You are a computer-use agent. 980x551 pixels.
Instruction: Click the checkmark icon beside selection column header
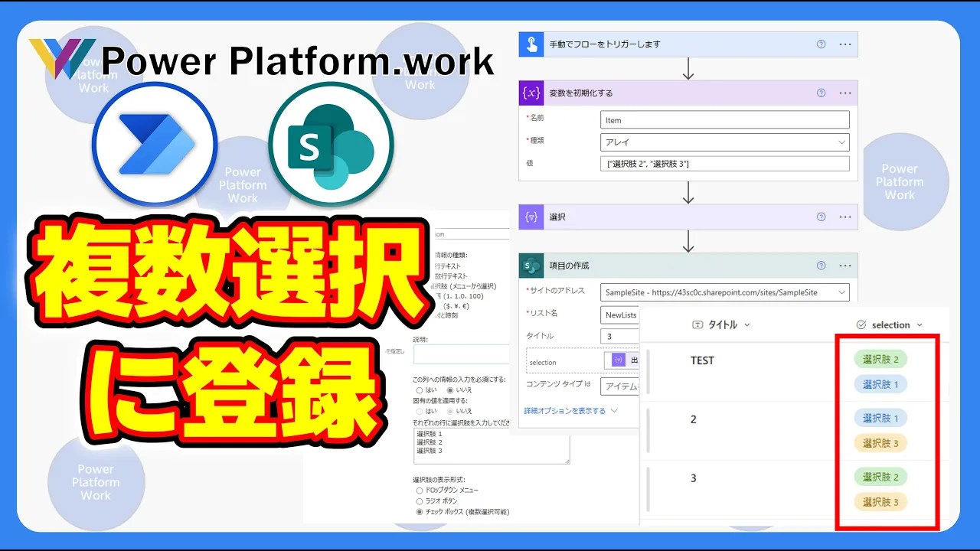pos(861,324)
